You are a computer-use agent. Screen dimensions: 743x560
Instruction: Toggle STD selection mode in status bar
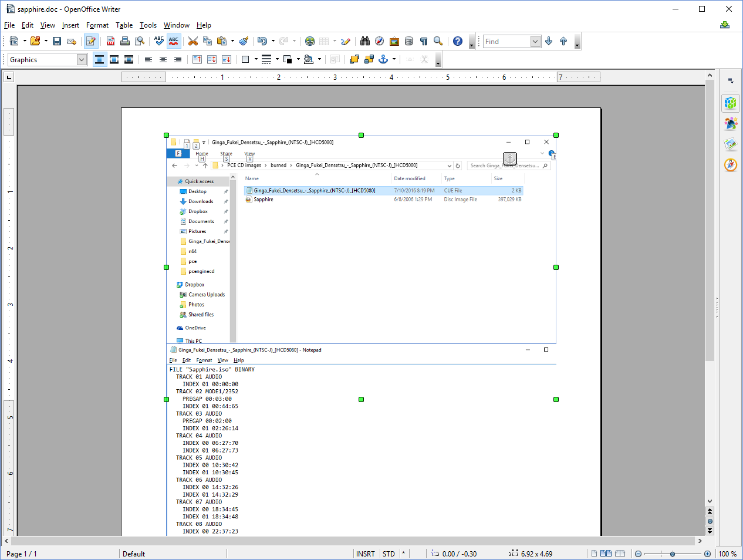pyautogui.click(x=389, y=554)
